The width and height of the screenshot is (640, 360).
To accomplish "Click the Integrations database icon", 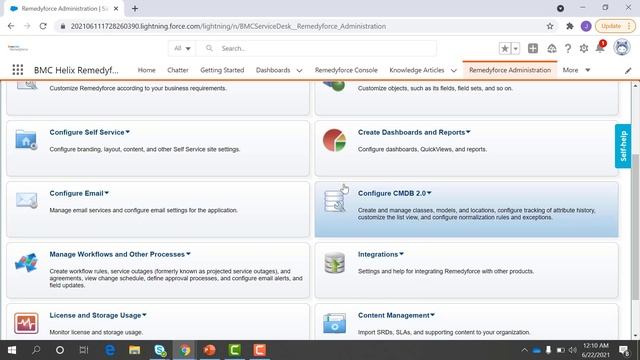I will click(334, 262).
